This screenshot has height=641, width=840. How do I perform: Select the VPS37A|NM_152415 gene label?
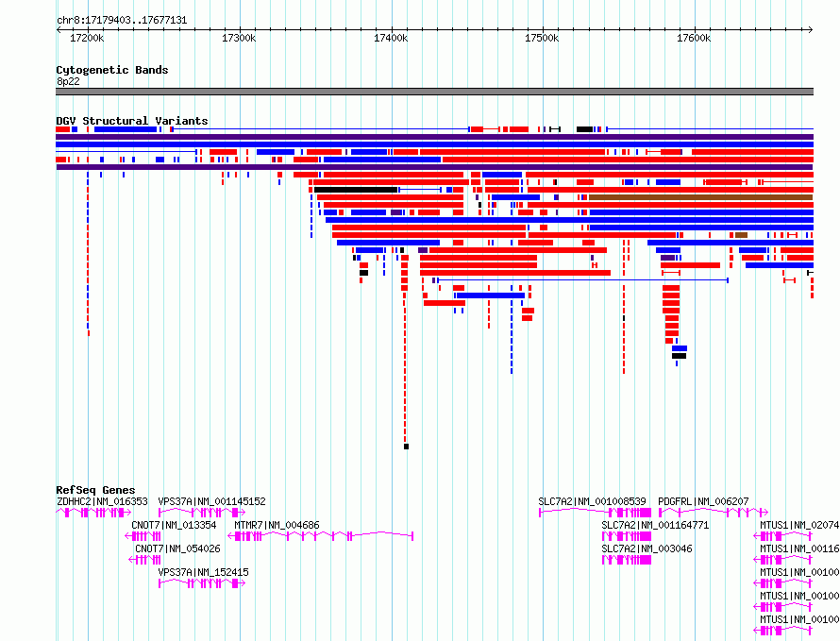pyautogui.click(x=203, y=572)
